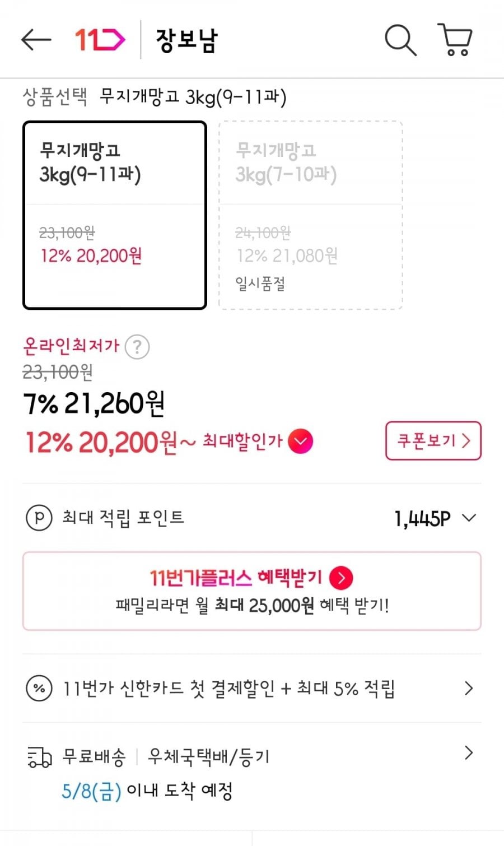This screenshot has width=504, height=846.
Task: Tap red arrow beside 11번가플러스 혜택받기
Action: (341, 578)
